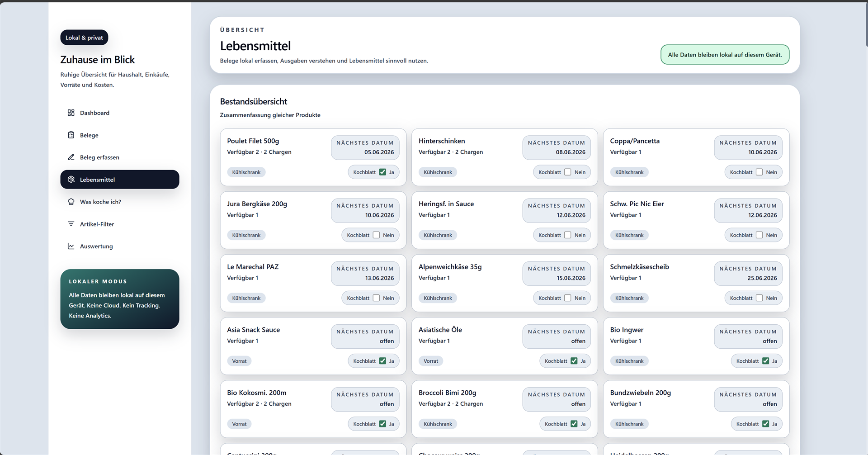
Task: Click the Artikel-Filter filter icon
Action: [71, 224]
